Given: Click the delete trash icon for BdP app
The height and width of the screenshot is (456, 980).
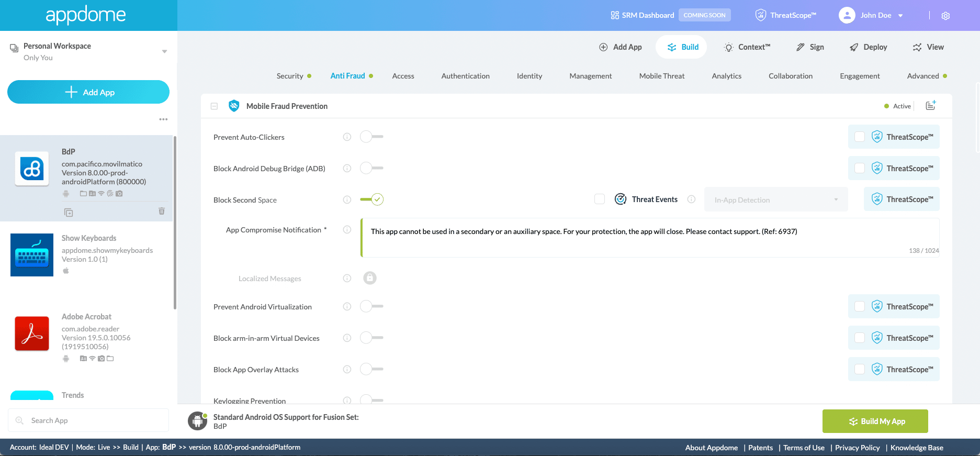Looking at the screenshot, I should click(162, 211).
